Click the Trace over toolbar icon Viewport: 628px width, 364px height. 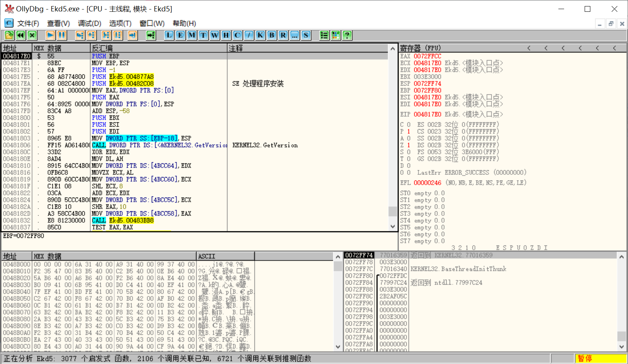118,35
